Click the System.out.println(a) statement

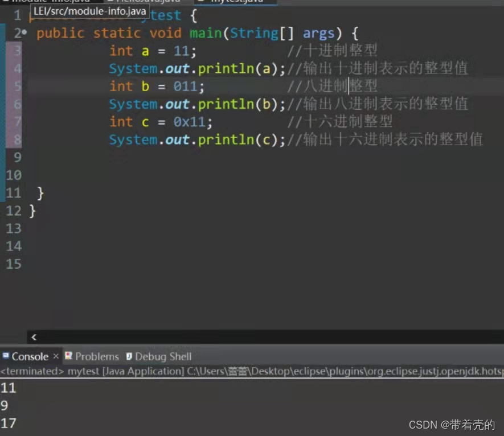coord(197,69)
